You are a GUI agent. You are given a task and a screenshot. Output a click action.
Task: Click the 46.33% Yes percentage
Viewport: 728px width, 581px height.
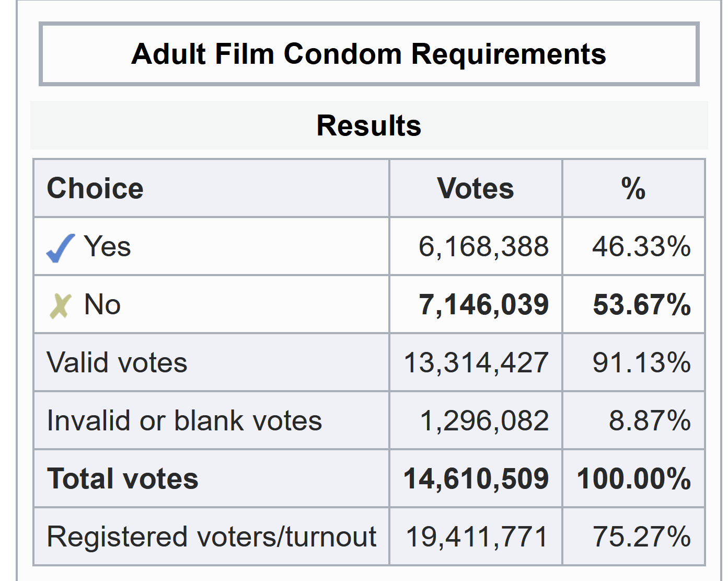(x=641, y=246)
